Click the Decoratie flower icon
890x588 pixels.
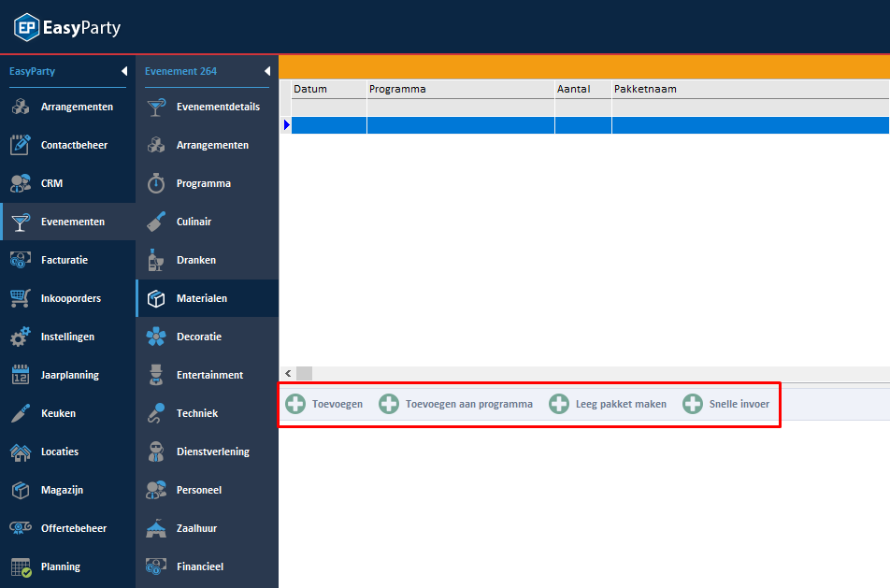click(x=156, y=337)
